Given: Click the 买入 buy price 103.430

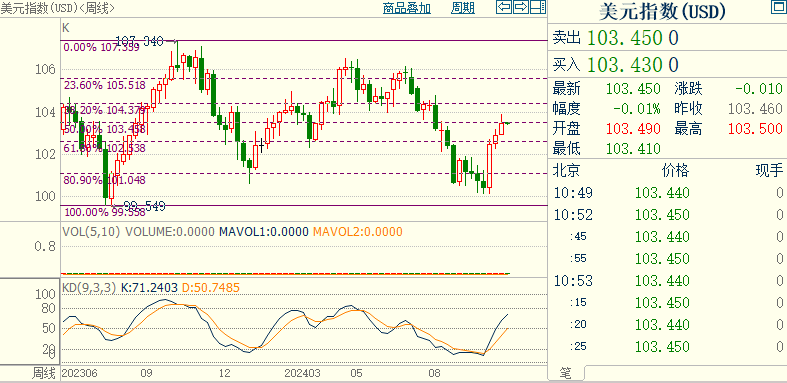Looking at the screenshot, I should [633, 64].
